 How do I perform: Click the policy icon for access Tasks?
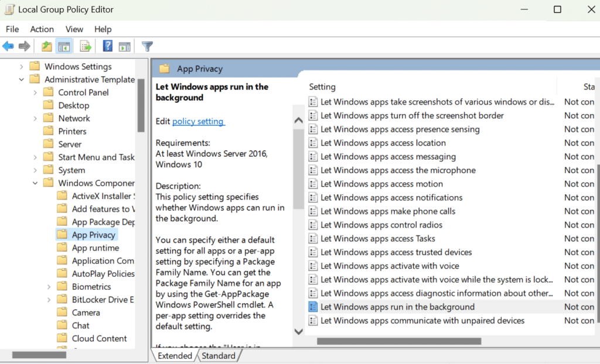[313, 239]
